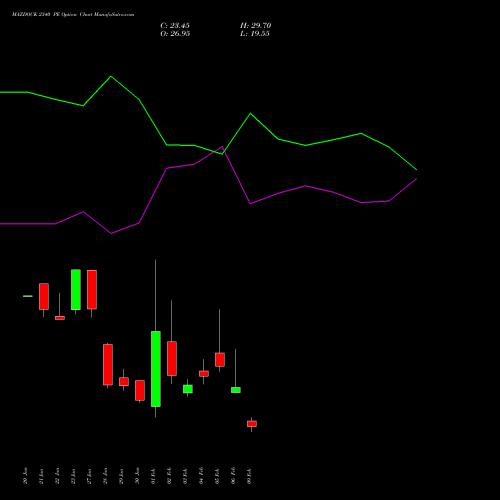Viewport: 500px width, 500px height.
Task: Click the 28 Jan date label
Action: [106, 476]
